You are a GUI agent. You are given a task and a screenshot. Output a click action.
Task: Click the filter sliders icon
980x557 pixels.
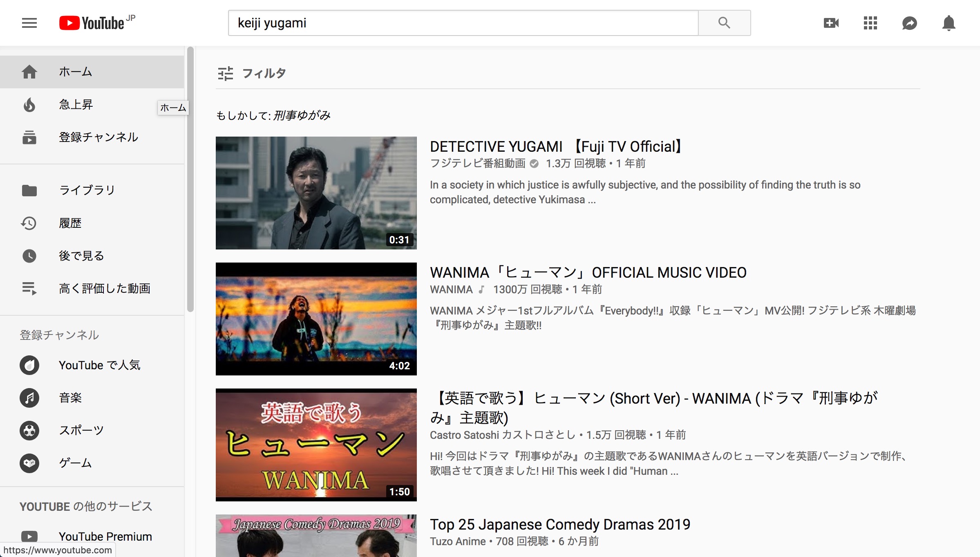pos(226,74)
